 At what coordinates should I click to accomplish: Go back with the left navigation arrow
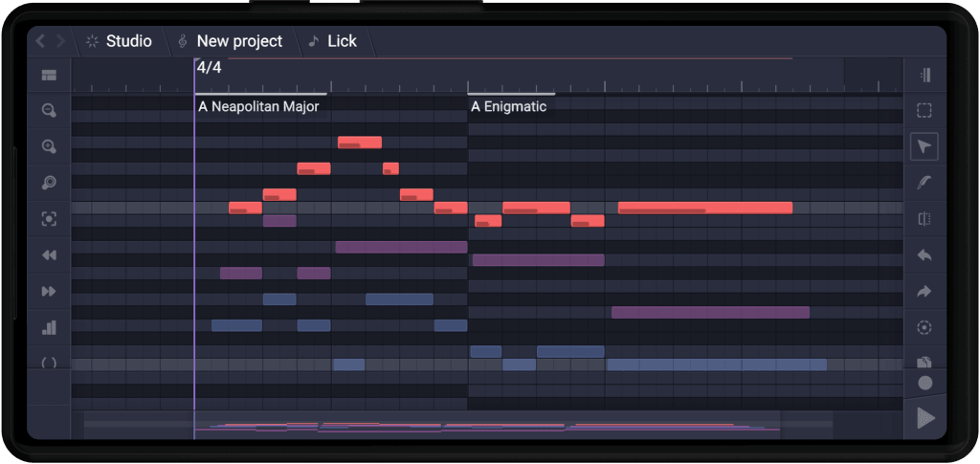pyautogui.click(x=40, y=41)
